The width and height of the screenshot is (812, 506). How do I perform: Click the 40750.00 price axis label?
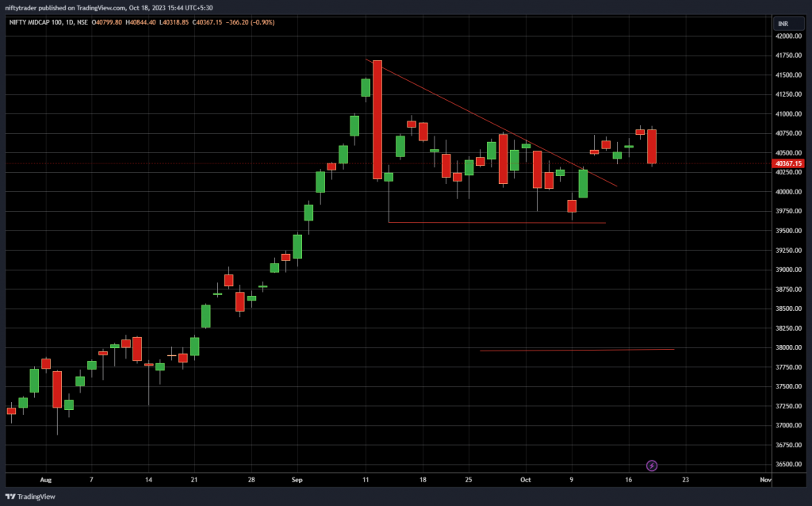pyautogui.click(x=789, y=133)
